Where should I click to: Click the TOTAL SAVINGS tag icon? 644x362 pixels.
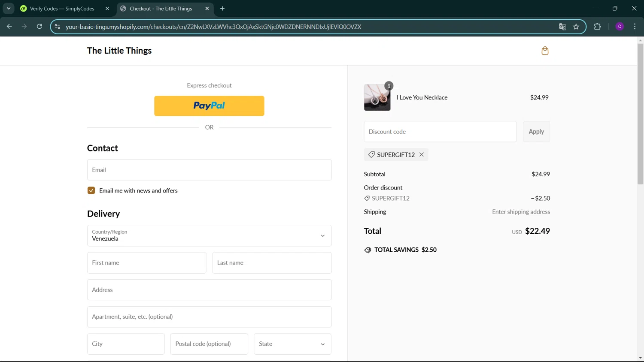coord(368,250)
